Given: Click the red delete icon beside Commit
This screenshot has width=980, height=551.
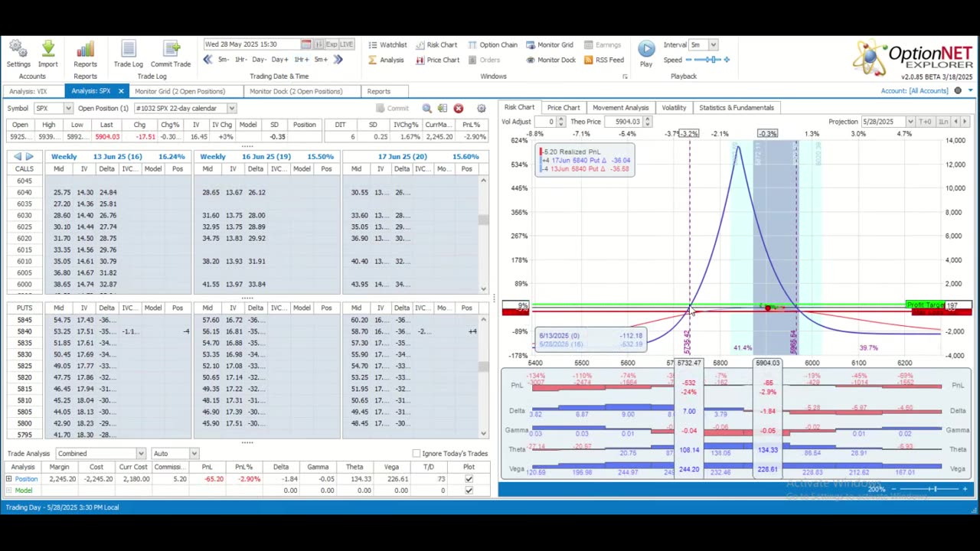Looking at the screenshot, I should [459, 109].
